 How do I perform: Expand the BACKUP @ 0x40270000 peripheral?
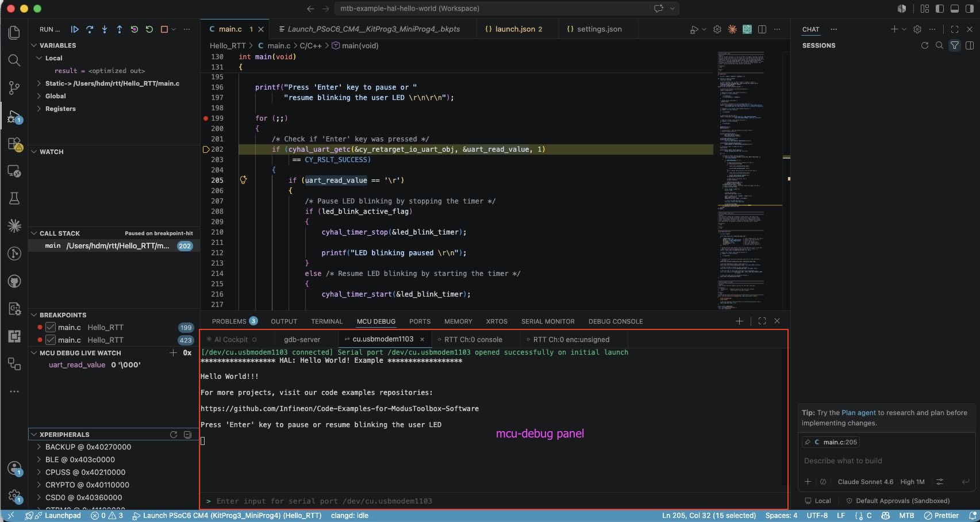click(x=39, y=447)
